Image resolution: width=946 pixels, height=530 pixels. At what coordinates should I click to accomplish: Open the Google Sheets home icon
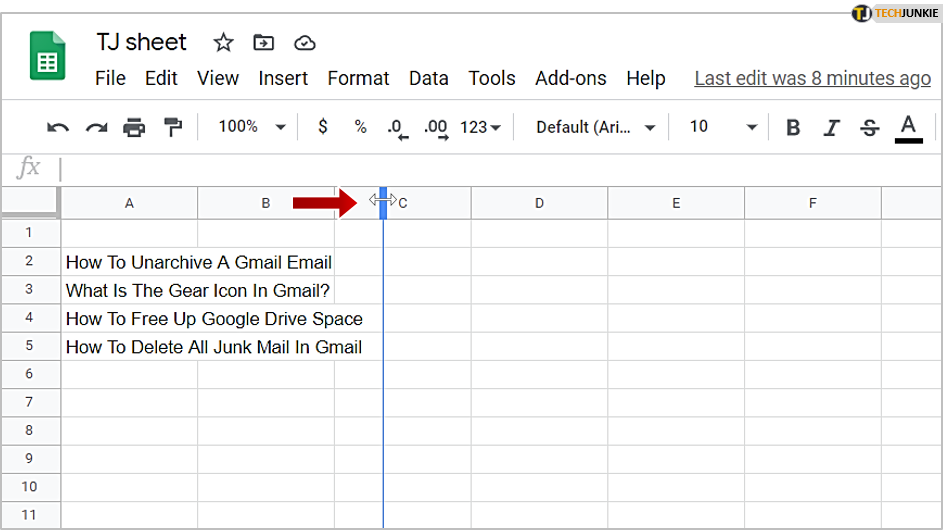pyautogui.click(x=48, y=56)
